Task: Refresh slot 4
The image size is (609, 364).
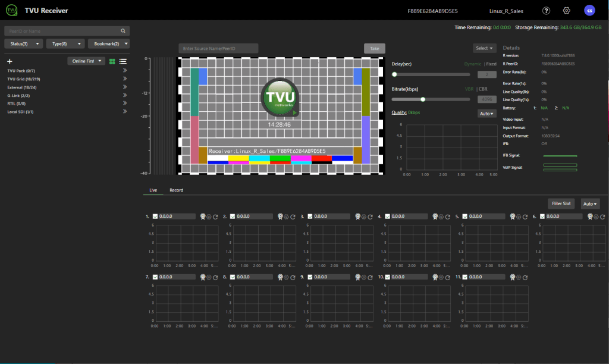Action: [x=447, y=216]
